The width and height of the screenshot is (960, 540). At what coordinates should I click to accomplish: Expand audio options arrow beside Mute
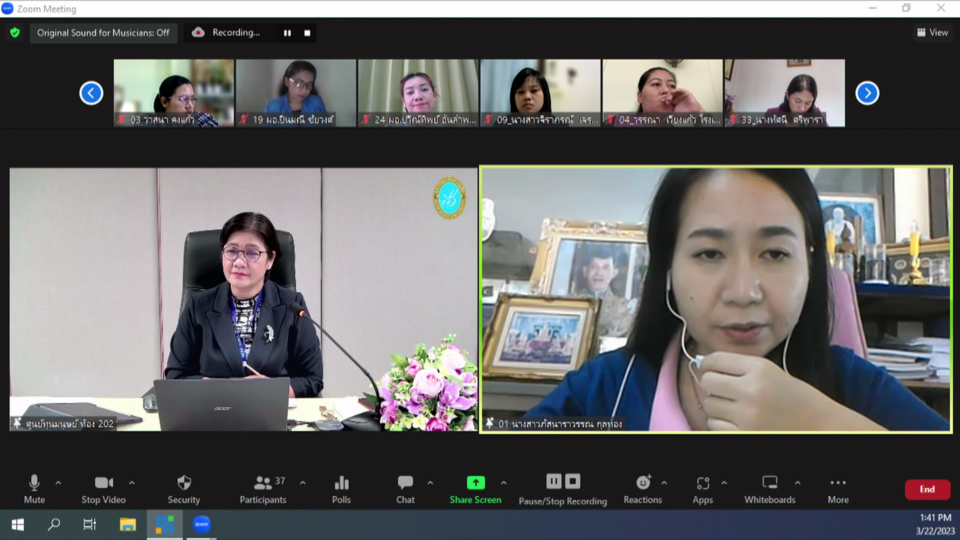[x=58, y=483]
